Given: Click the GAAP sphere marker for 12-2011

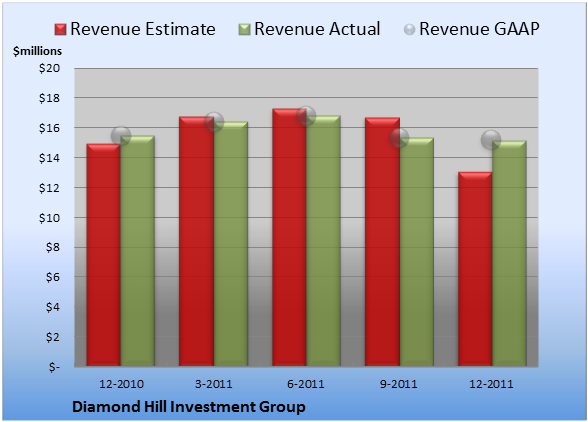Looking at the screenshot, I should (491, 140).
